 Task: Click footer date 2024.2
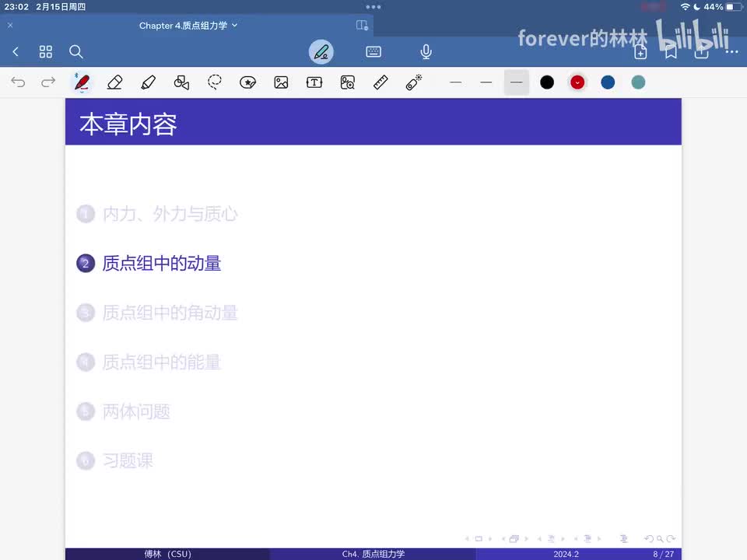[566, 554]
